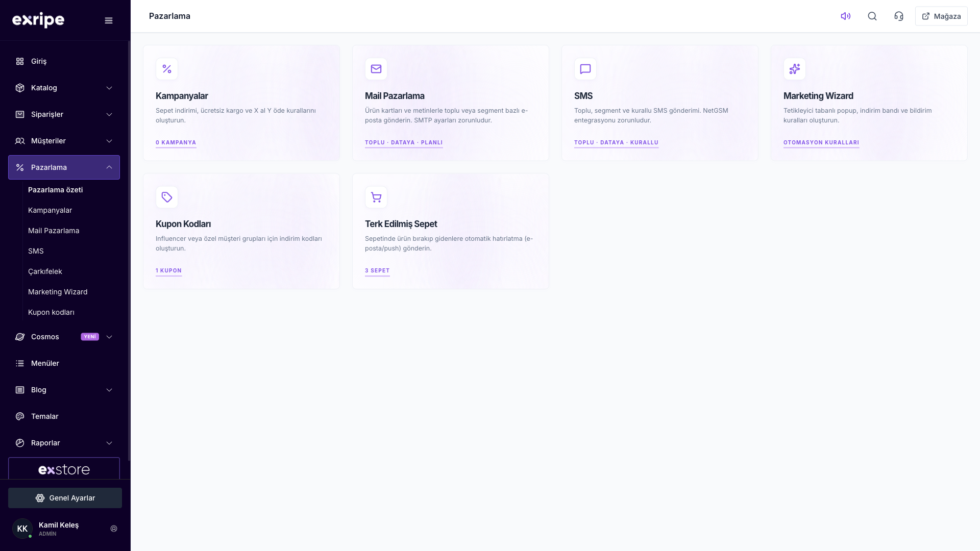
Task: Click the Kampanyalar percent icon
Action: 167,69
